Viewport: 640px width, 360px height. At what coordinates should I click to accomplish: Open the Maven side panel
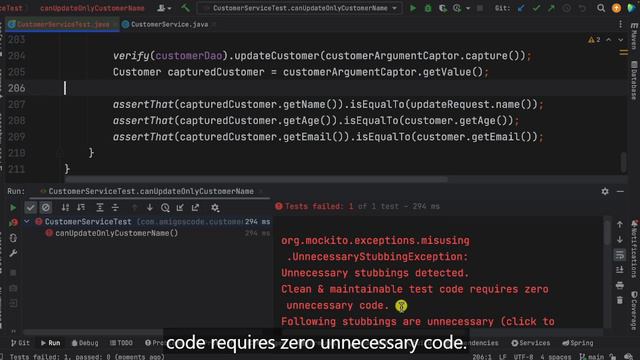pyautogui.click(x=634, y=36)
